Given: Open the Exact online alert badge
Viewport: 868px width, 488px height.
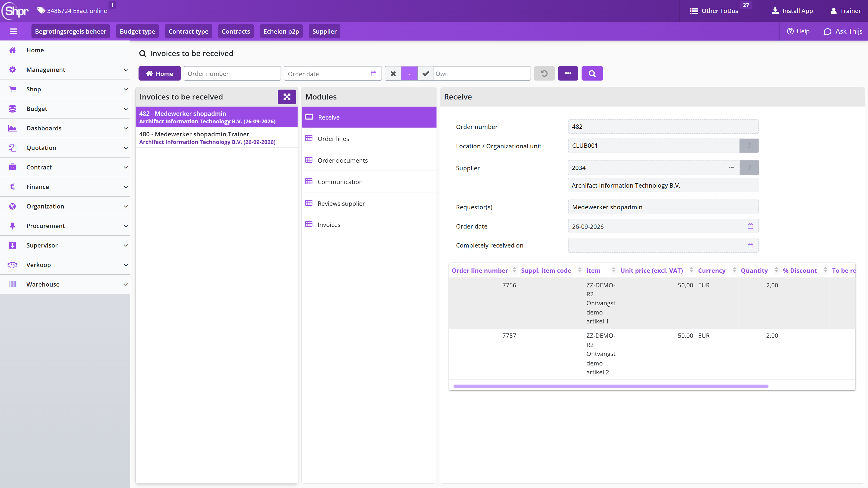Looking at the screenshot, I should pos(113,5).
